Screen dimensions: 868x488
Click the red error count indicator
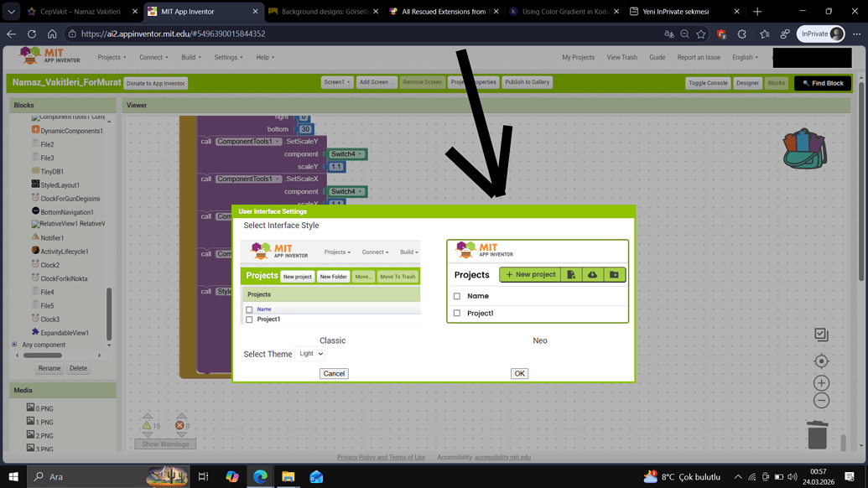(x=182, y=425)
